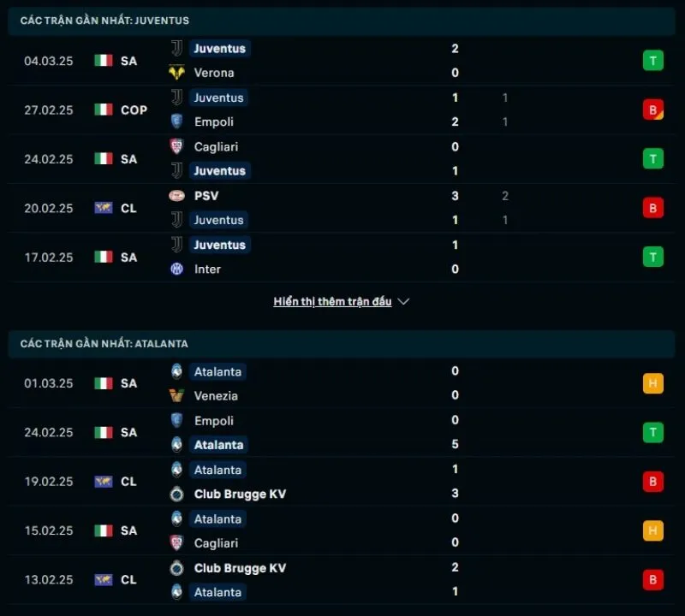The height and width of the screenshot is (616, 685).
Task: Click the Juventus club crest logo
Action: click(x=178, y=49)
